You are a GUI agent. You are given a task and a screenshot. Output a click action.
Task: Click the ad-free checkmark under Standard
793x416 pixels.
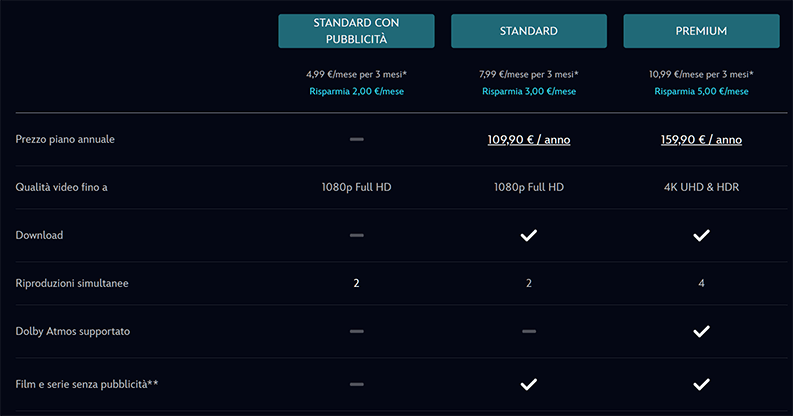pos(529,383)
